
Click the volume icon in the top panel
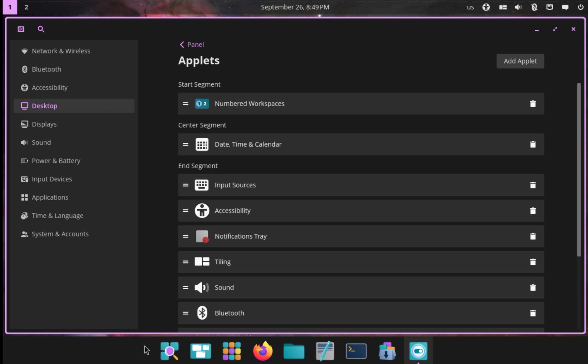518,7
